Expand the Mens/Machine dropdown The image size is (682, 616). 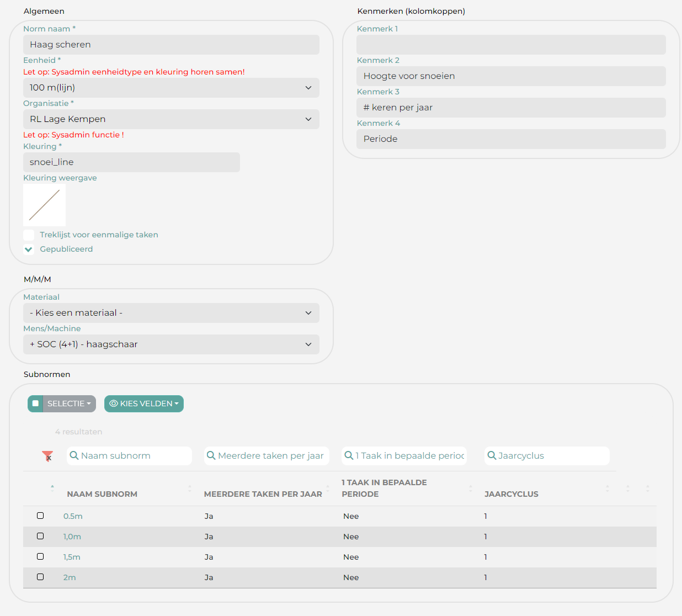point(171,344)
